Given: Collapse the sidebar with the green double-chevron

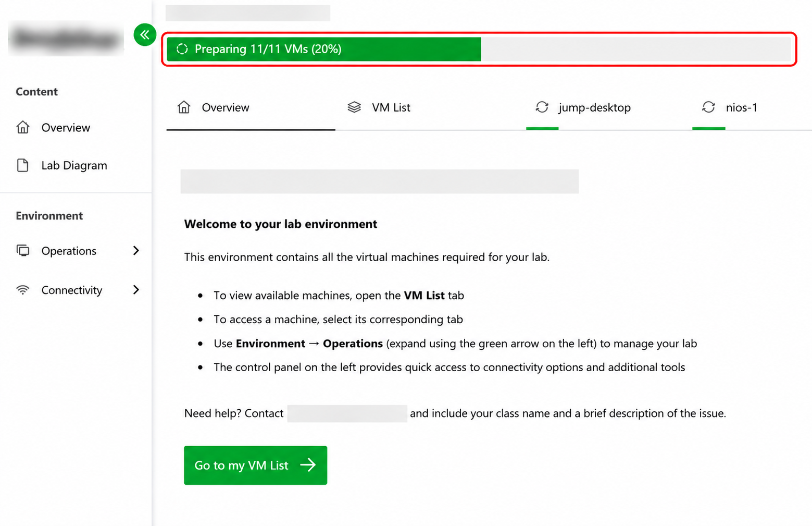Looking at the screenshot, I should tap(145, 35).
